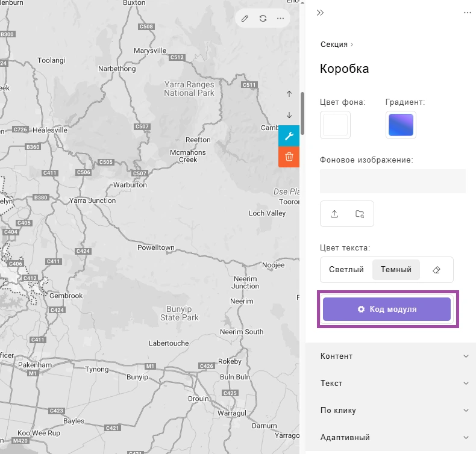The image size is (476, 454).
Task: Delete block with orange trash icon
Action: 289,157
